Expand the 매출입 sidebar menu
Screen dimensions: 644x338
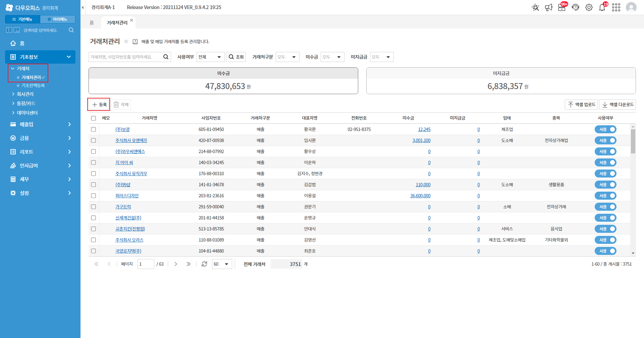(40, 124)
